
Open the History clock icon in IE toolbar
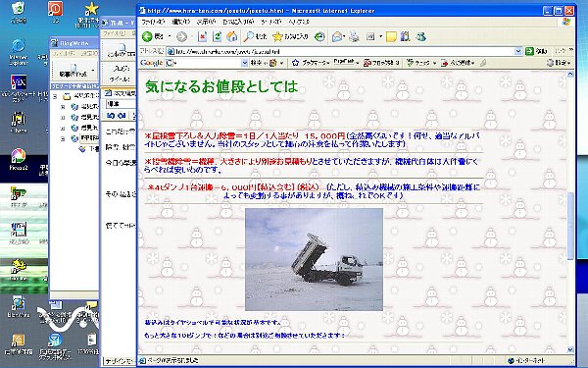[319, 36]
